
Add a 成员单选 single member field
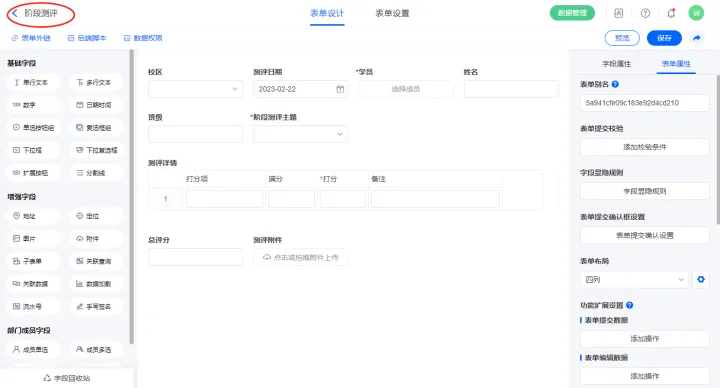point(33,350)
